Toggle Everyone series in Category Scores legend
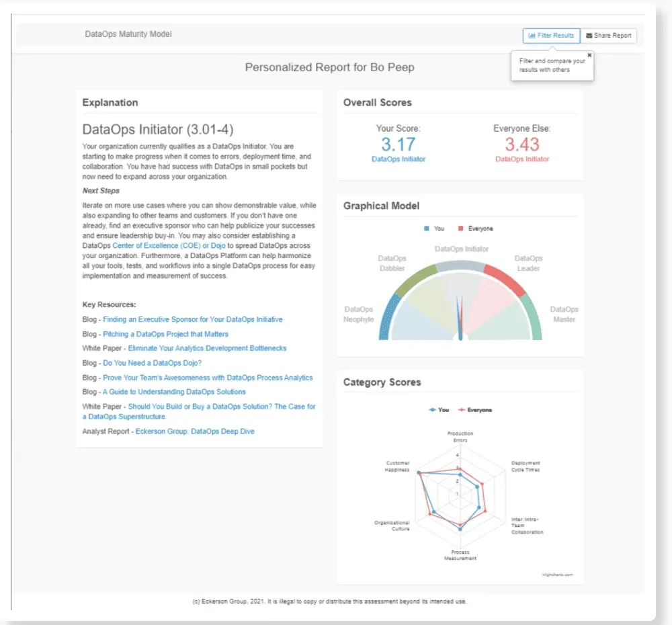This screenshot has height=625, width=672. coord(475,410)
